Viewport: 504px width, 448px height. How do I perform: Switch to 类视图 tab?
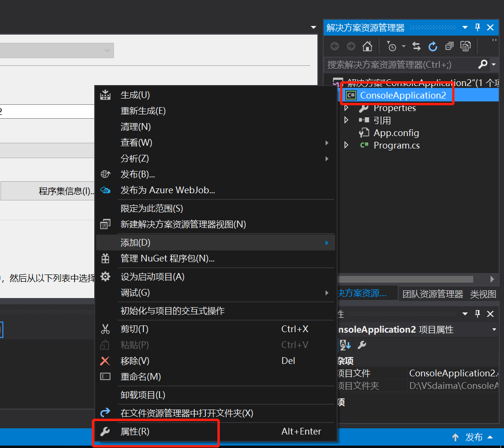[483, 294]
